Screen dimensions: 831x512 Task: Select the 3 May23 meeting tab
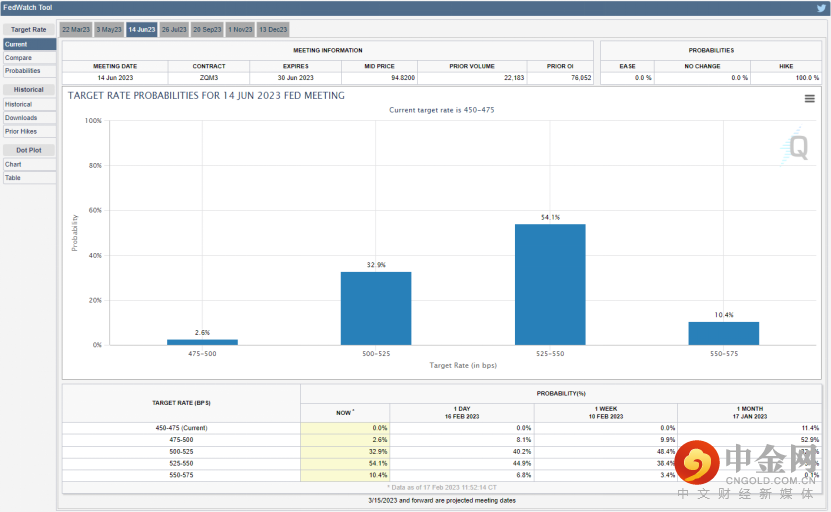click(x=108, y=30)
